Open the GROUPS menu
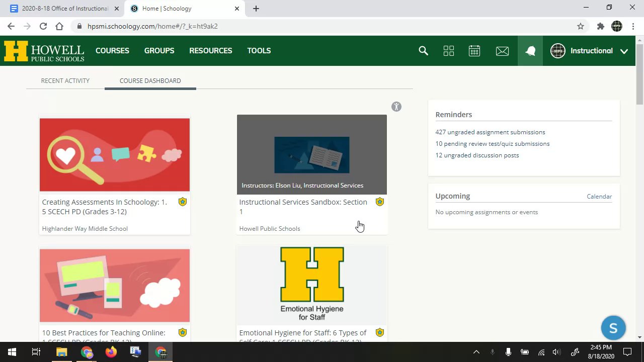 [159, 51]
